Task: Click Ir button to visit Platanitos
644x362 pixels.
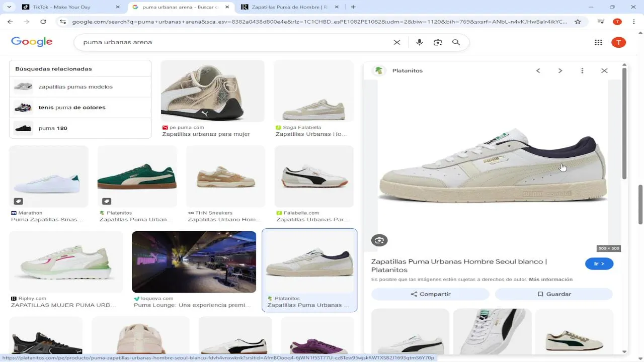Action: tap(599, 263)
